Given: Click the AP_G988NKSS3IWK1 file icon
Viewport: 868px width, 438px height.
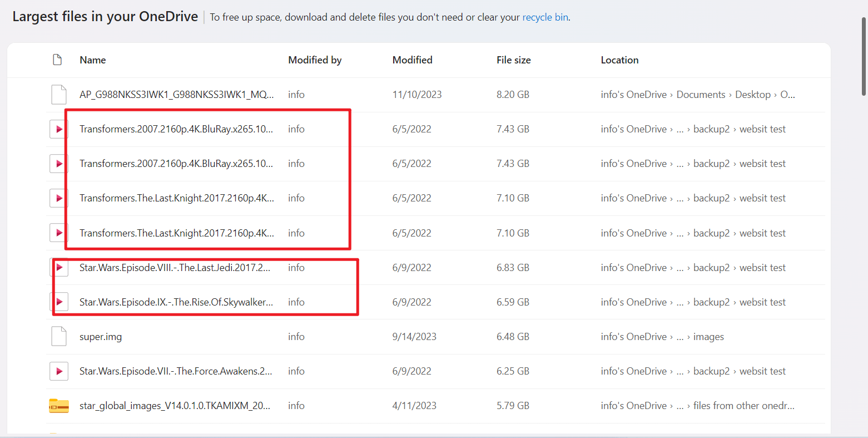Looking at the screenshot, I should [59, 95].
